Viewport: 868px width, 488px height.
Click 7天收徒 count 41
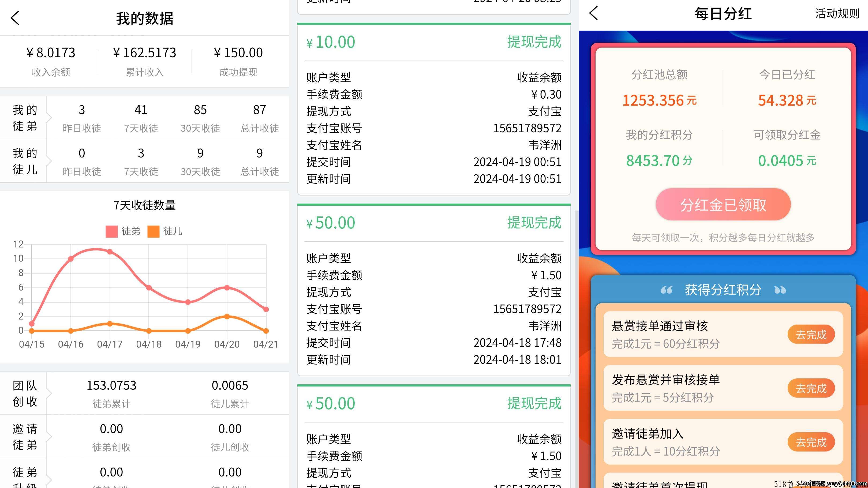141,110
